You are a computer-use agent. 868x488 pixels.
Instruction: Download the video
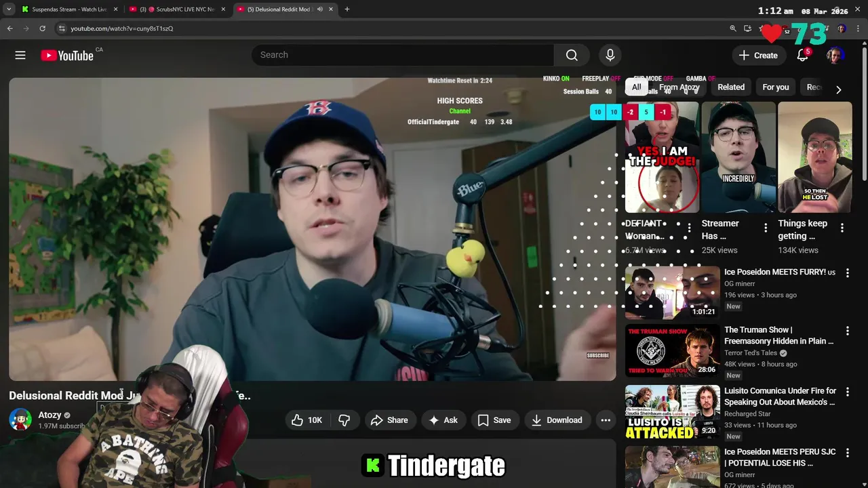[x=557, y=420]
